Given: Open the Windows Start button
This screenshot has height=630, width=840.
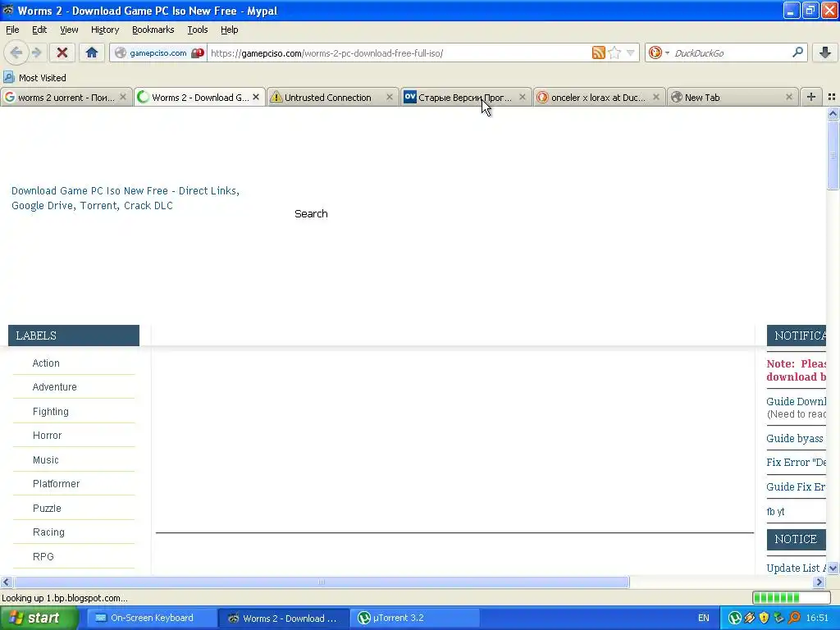Looking at the screenshot, I should pos(39,618).
